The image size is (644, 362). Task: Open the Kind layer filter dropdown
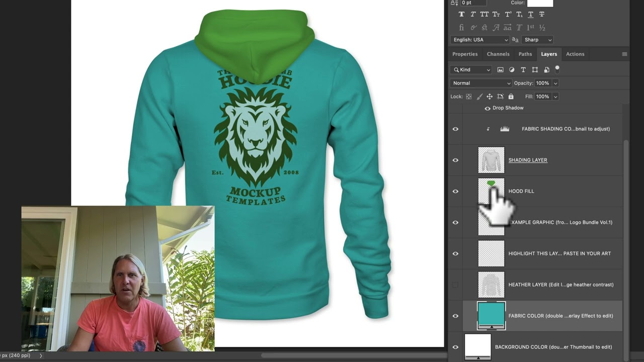(470, 70)
